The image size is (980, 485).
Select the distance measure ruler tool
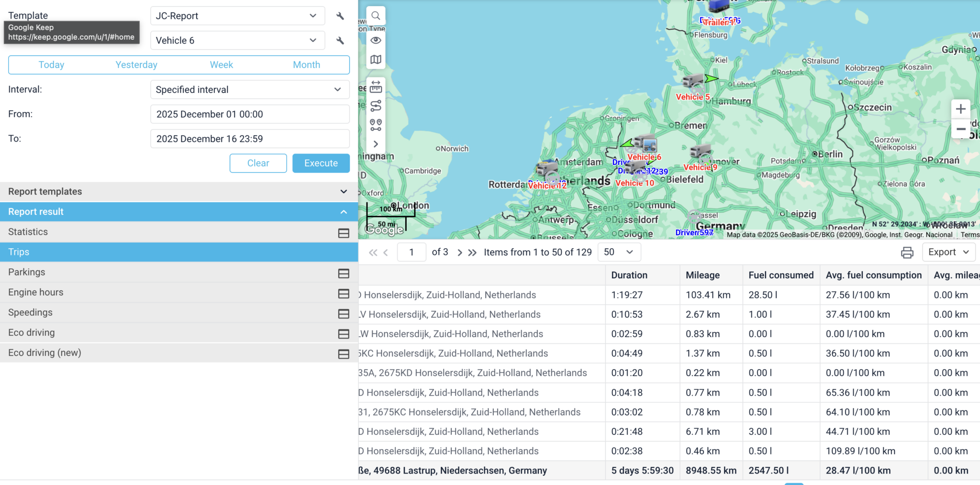376,87
